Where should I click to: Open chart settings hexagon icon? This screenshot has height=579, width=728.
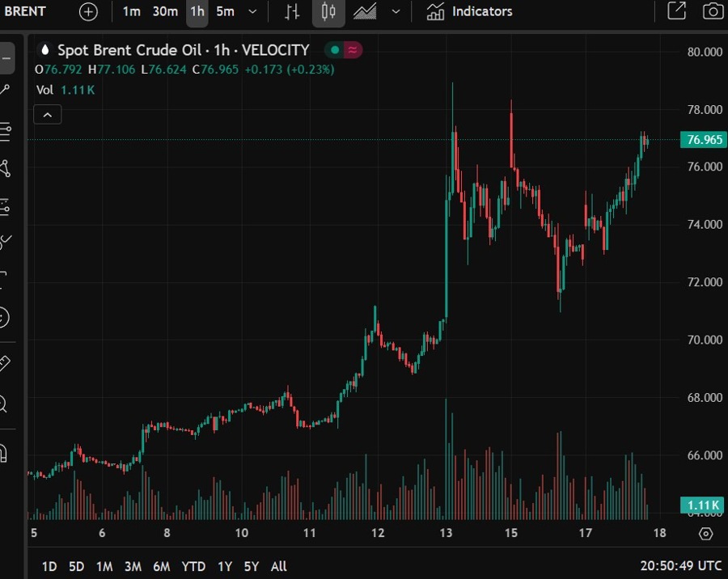click(x=705, y=534)
